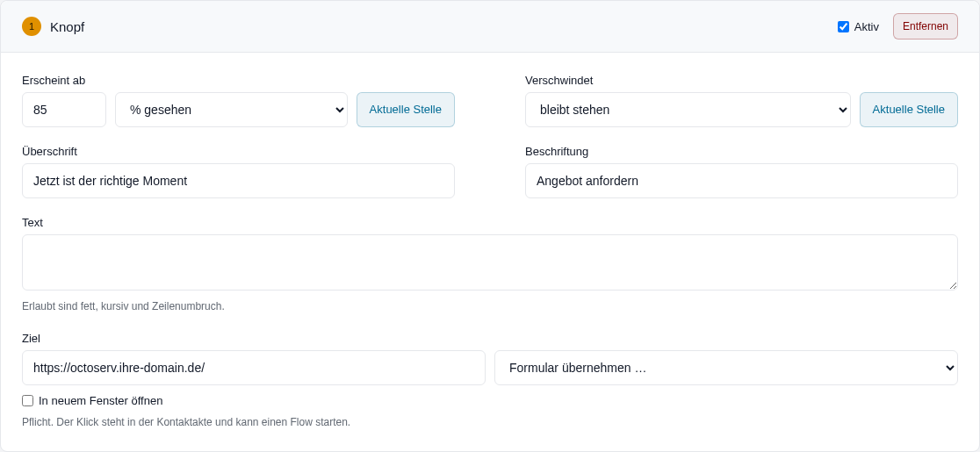Uncheck the Aktiv checkbox
The width and height of the screenshot is (980, 452).
tap(843, 27)
